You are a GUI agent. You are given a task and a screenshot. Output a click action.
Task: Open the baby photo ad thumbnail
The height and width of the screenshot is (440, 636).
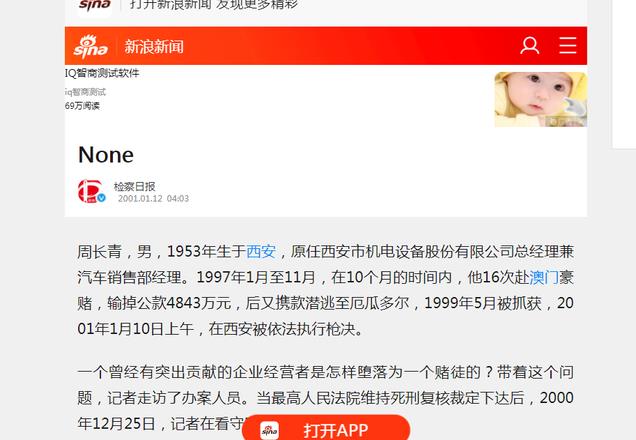pos(541,99)
